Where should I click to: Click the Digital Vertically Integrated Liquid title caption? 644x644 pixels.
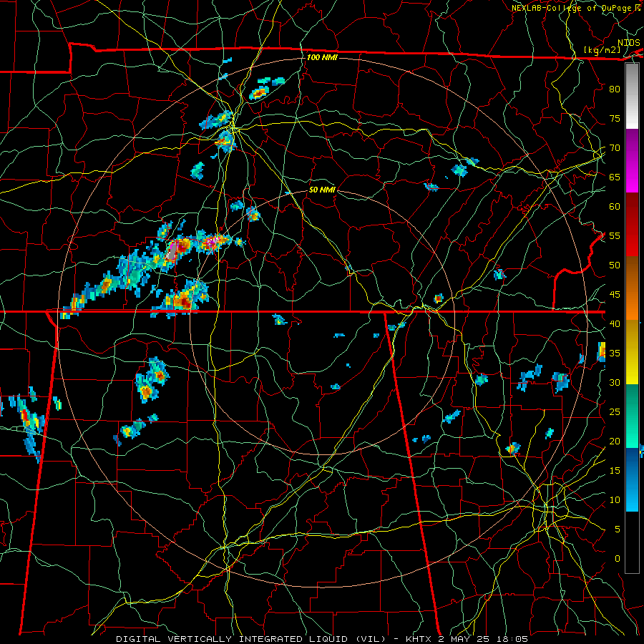(x=321, y=639)
